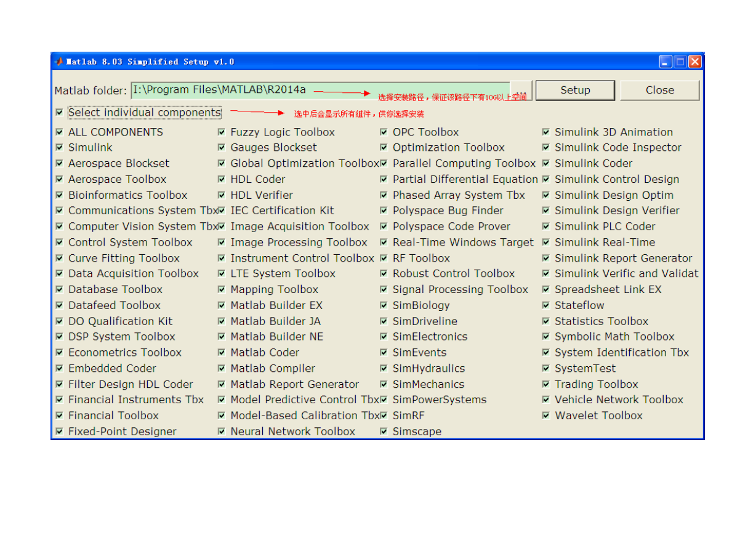Toggle Vehicle Network Toolbox
Image resolution: width=756 pixels, height=535 pixels.
pyautogui.click(x=546, y=400)
